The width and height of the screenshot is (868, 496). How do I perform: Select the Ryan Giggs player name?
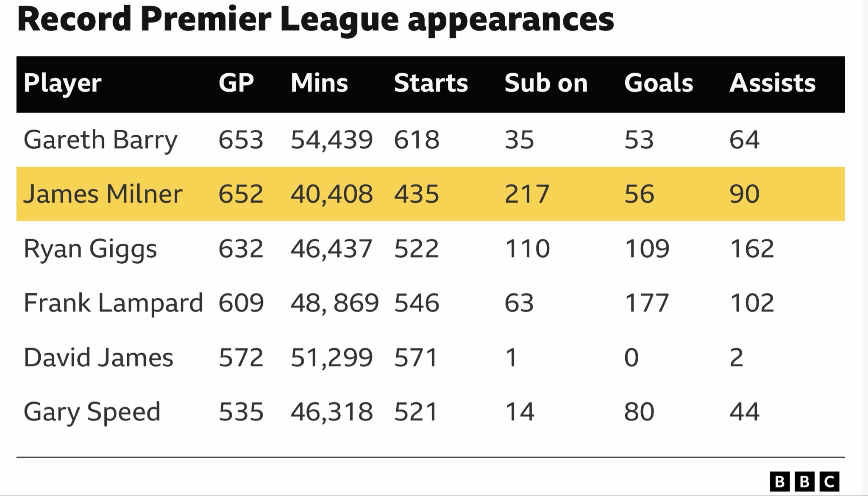pyautogui.click(x=90, y=249)
